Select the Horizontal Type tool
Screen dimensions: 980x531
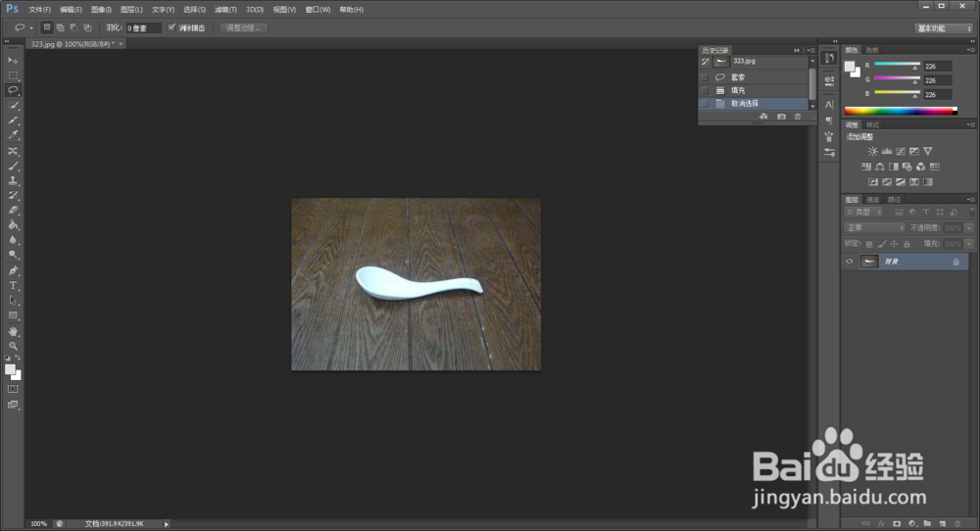click(x=13, y=285)
